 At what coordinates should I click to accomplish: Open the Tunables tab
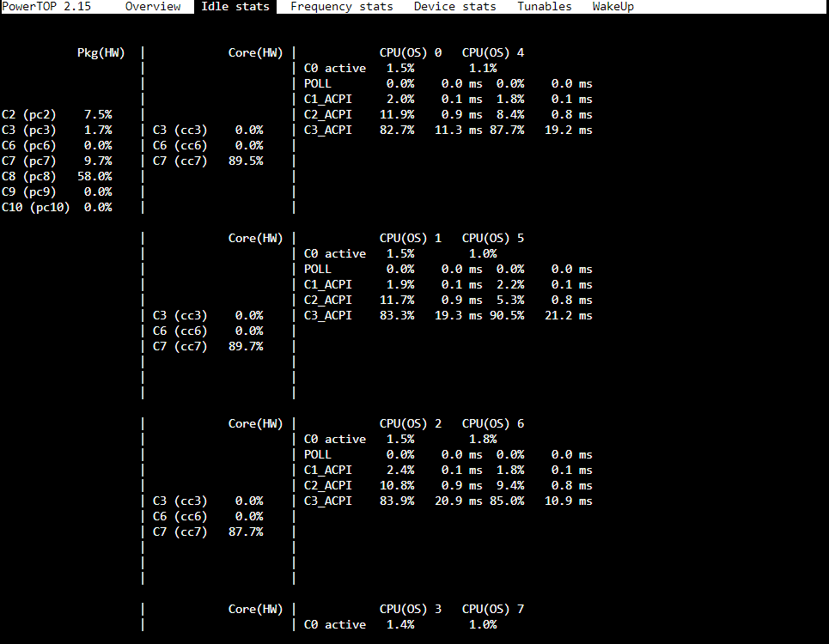click(545, 6)
